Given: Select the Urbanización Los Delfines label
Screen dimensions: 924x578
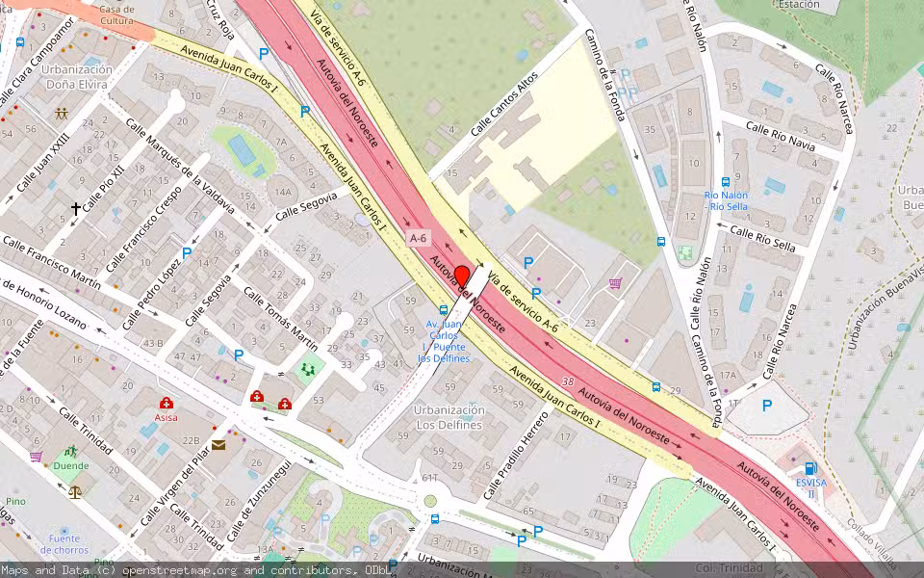Looking at the screenshot, I should (x=449, y=417).
